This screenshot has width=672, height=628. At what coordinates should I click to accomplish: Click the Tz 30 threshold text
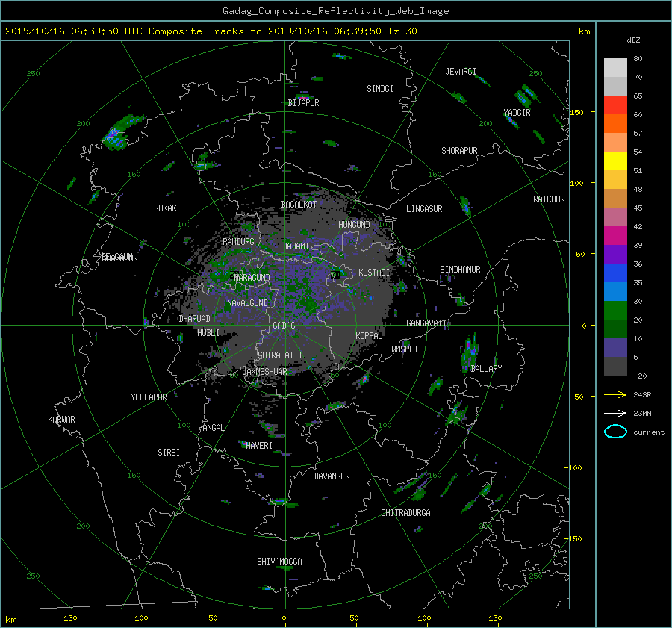(402, 31)
